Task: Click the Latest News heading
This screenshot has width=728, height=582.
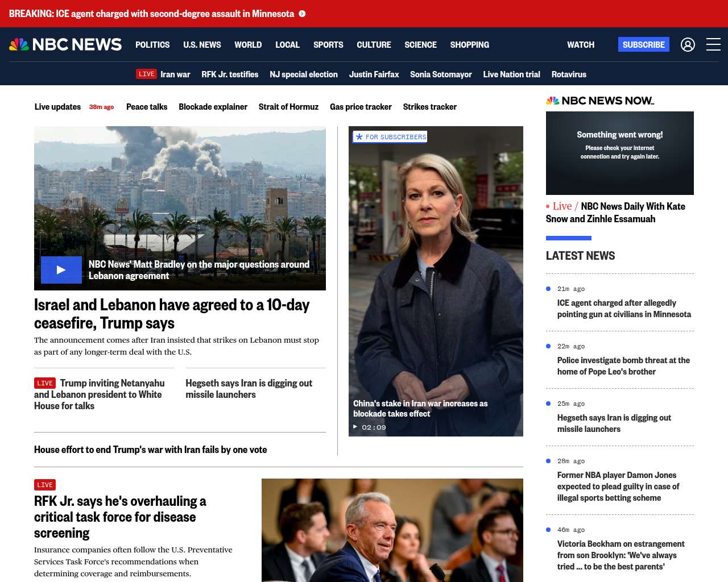Action: coord(580,256)
